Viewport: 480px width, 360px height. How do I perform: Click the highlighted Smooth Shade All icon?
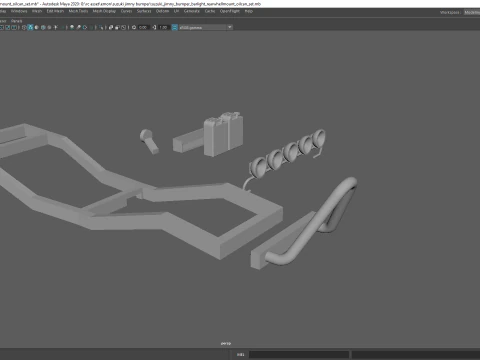30,27
